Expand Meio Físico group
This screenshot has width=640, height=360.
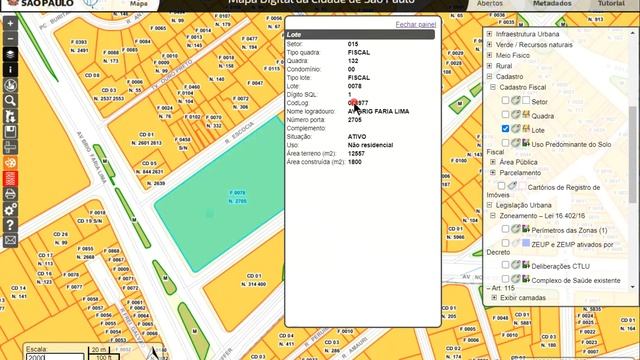click(x=489, y=55)
